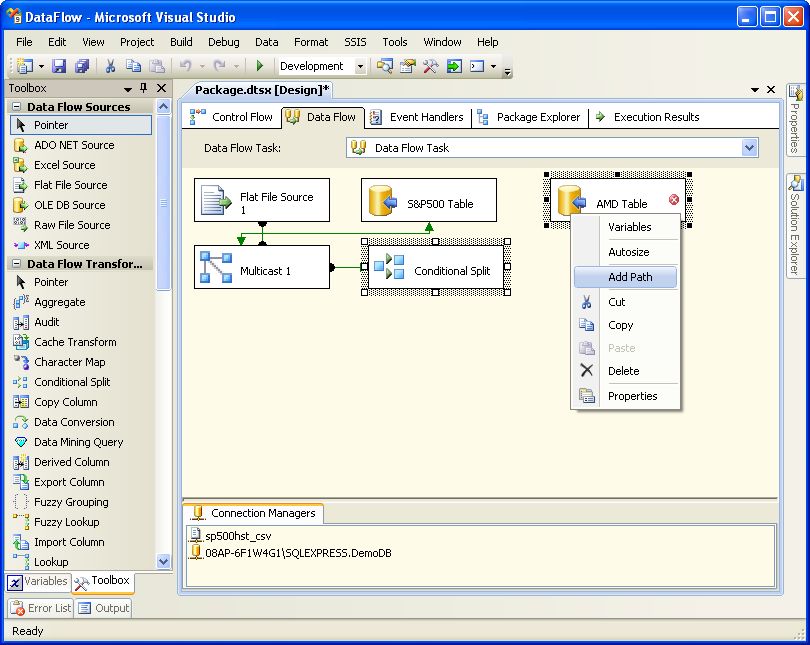Screen dimensions: 810x645
Task: Click the Cut scissors toolbar icon
Action: (110, 66)
